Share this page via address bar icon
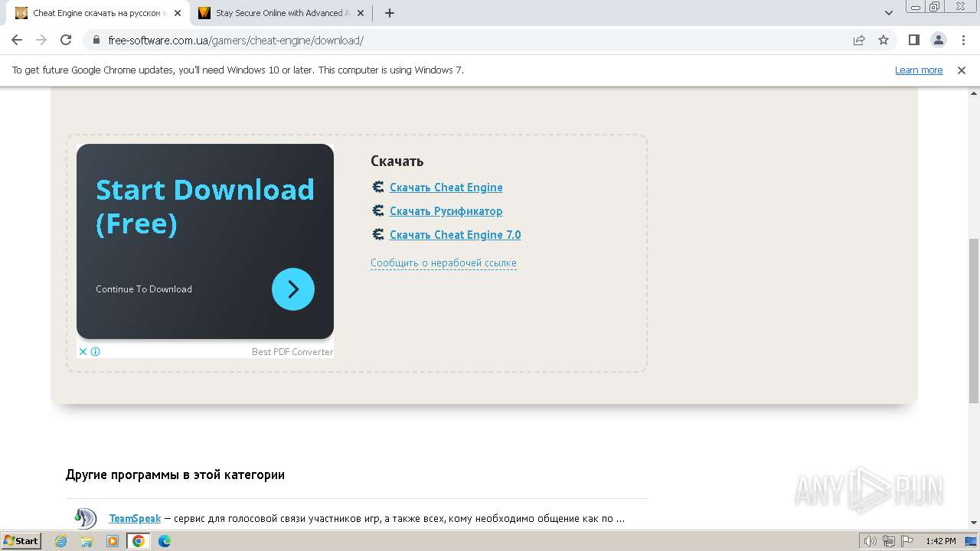This screenshot has width=980, height=551. click(x=859, y=40)
